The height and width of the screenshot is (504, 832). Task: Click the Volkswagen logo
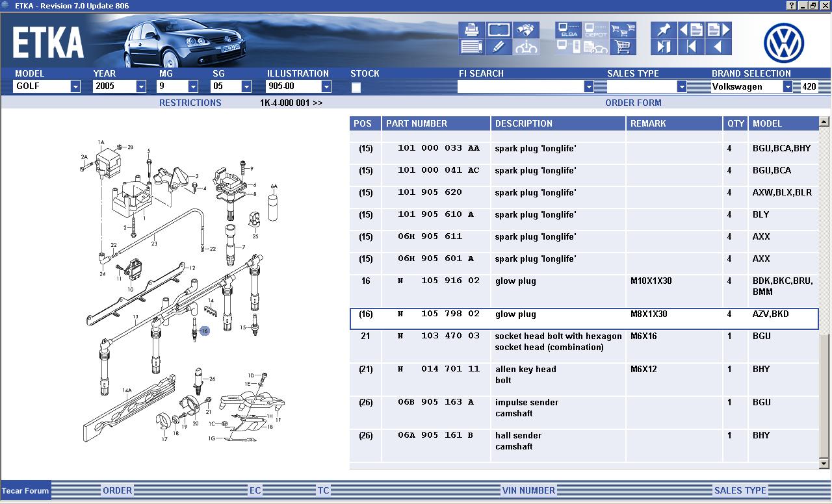[x=784, y=43]
